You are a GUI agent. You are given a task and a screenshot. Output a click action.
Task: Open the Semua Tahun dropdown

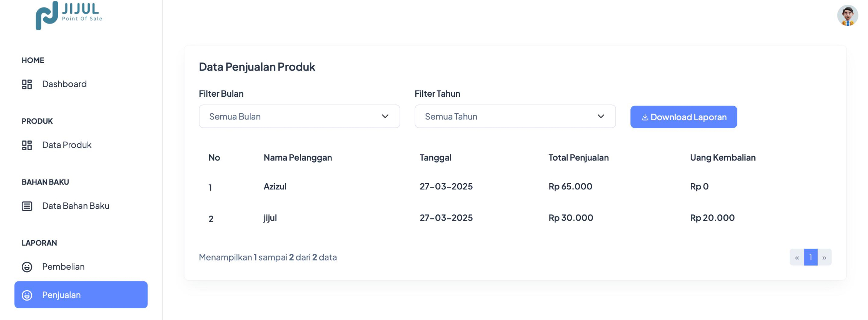[x=515, y=117]
